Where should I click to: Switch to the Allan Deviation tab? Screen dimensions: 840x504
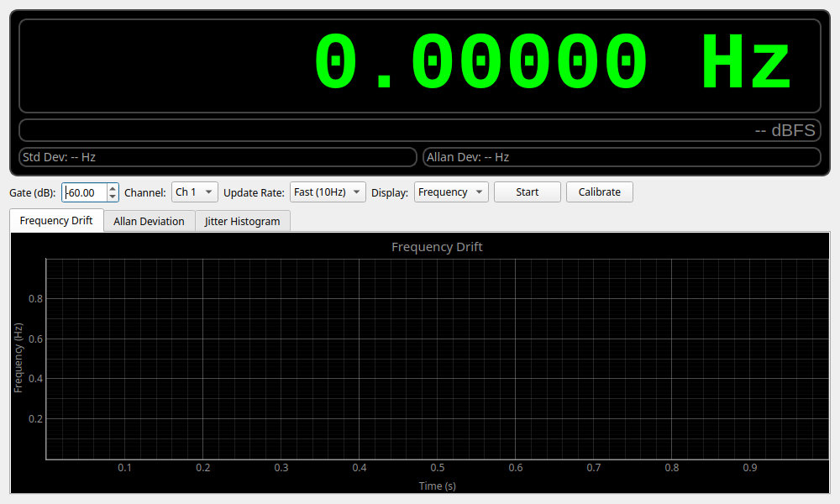[x=149, y=221]
